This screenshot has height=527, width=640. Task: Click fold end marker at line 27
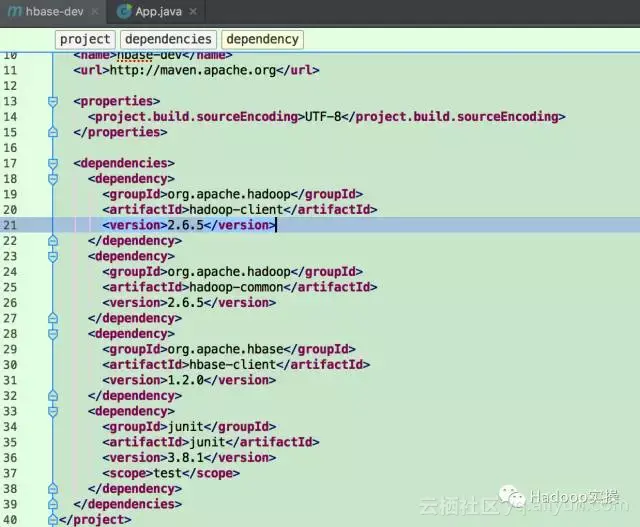53,318
